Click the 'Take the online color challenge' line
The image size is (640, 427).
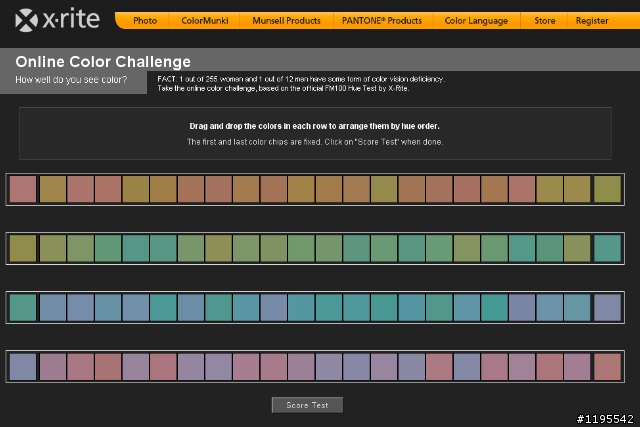[x=283, y=88]
